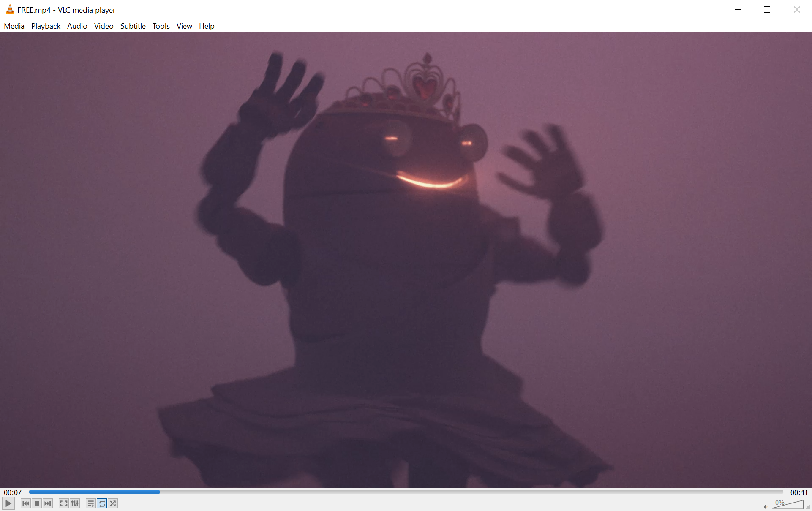Viewport: 812px width, 511px height.
Task: Toggle the playlist view
Action: (90, 503)
